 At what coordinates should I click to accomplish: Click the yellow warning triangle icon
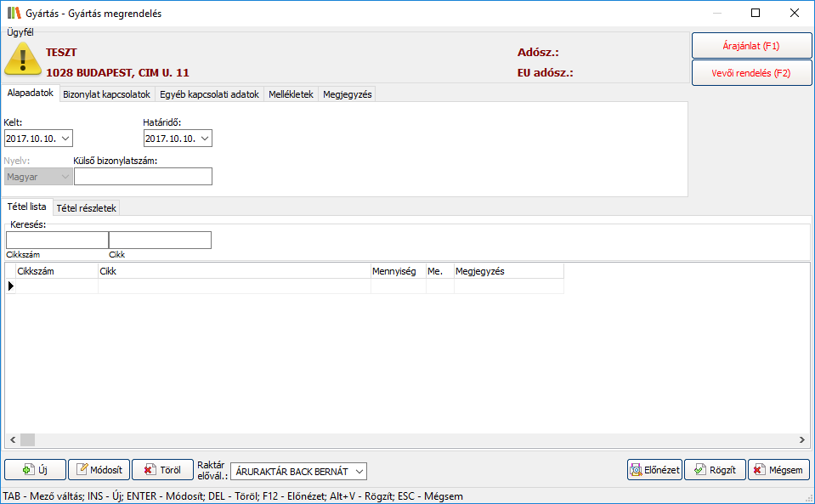pos(23,59)
